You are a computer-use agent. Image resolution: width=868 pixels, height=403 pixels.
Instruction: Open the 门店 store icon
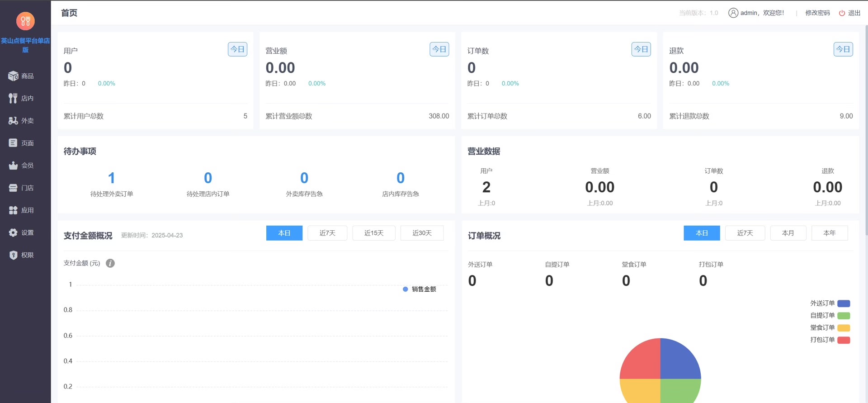pyautogui.click(x=13, y=188)
